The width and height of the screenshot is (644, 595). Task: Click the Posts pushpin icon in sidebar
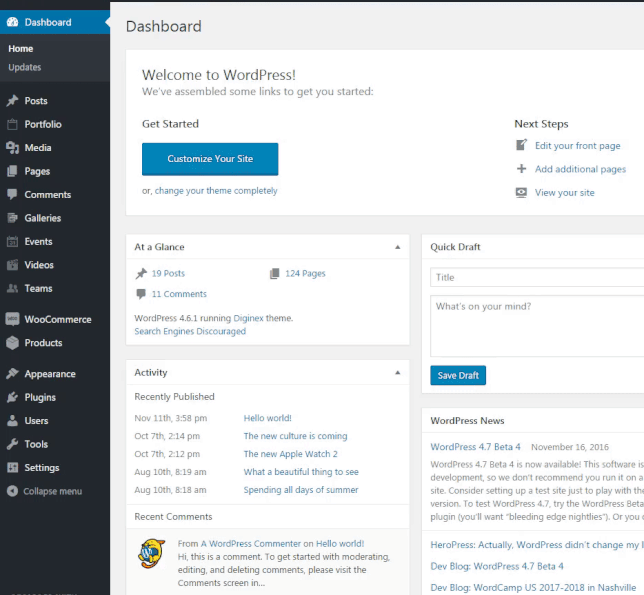pyautogui.click(x=12, y=101)
